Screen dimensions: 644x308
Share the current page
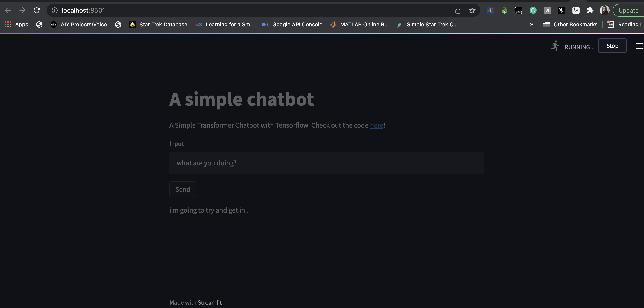(x=458, y=10)
